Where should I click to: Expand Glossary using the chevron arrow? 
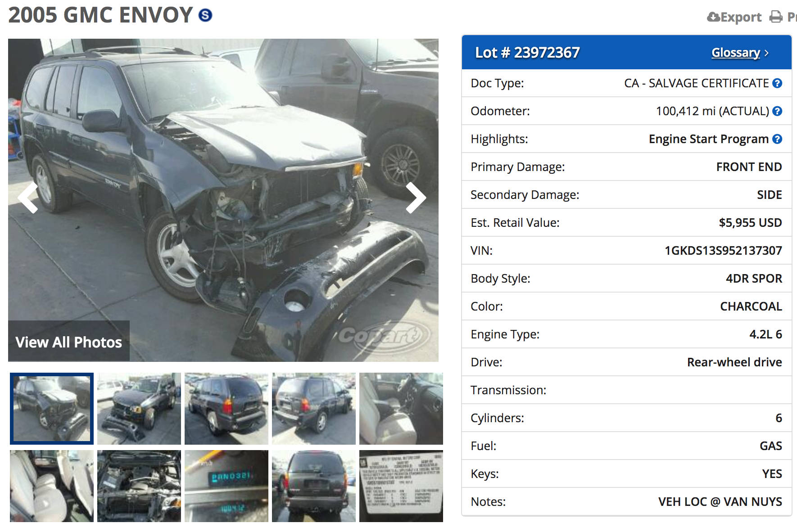(x=767, y=53)
